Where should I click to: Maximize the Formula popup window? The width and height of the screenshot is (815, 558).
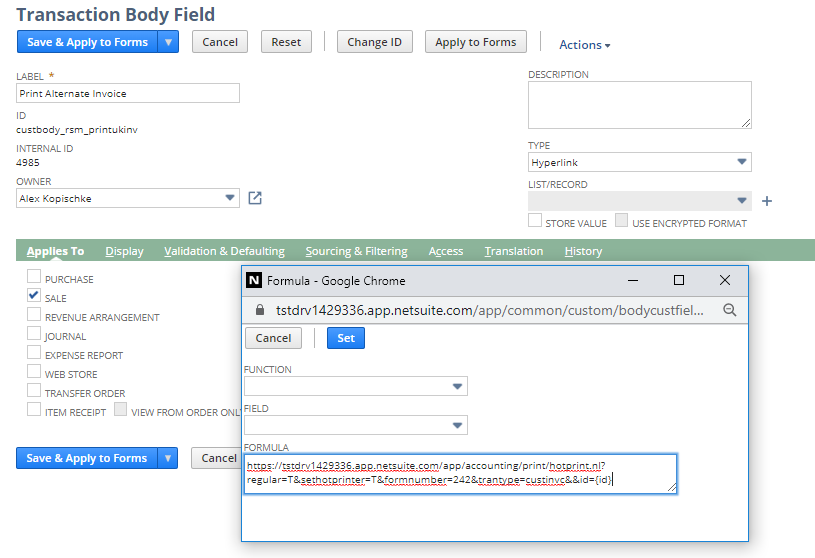click(x=678, y=281)
